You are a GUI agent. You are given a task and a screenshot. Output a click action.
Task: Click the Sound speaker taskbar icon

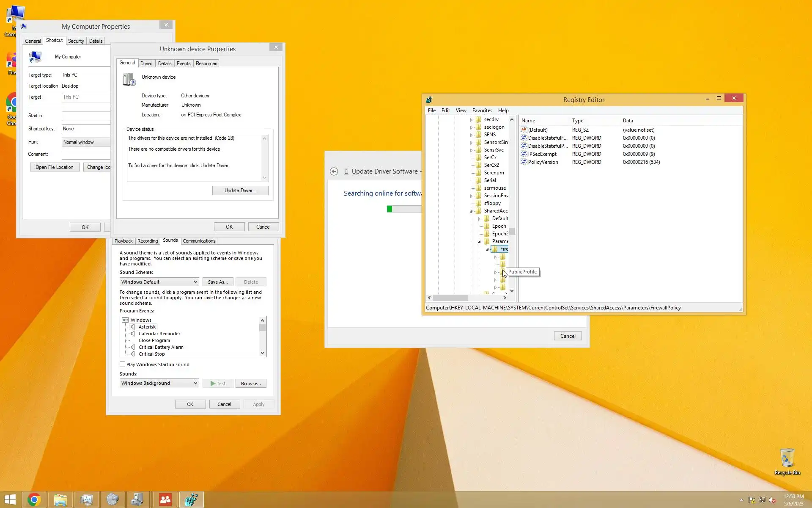pyautogui.click(x=112, y=500)
